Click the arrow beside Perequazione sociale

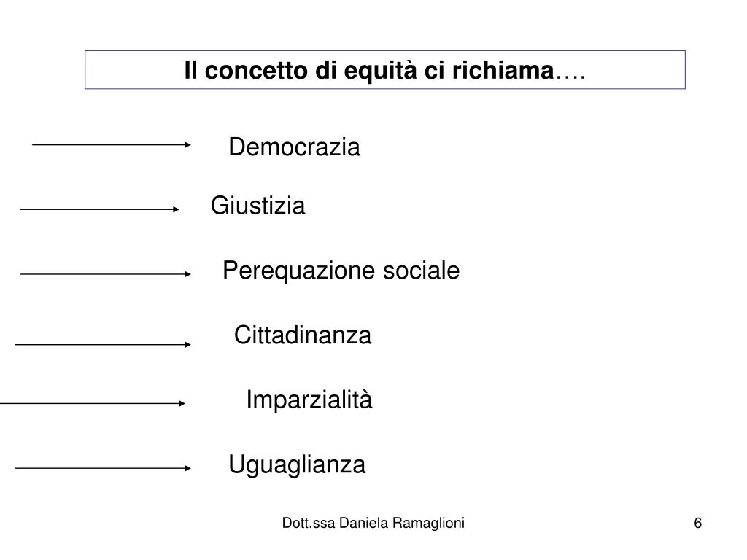click(105, 274)
